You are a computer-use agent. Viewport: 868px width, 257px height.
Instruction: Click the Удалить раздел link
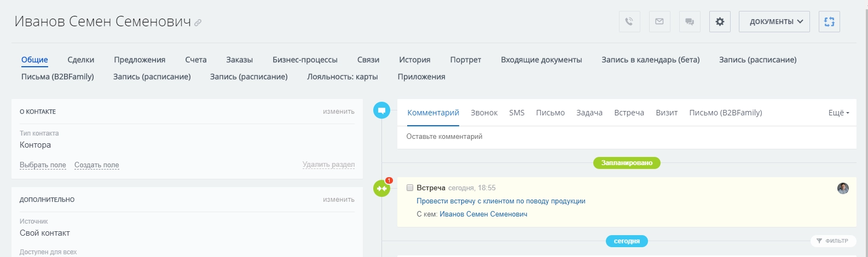pos(328,165)
